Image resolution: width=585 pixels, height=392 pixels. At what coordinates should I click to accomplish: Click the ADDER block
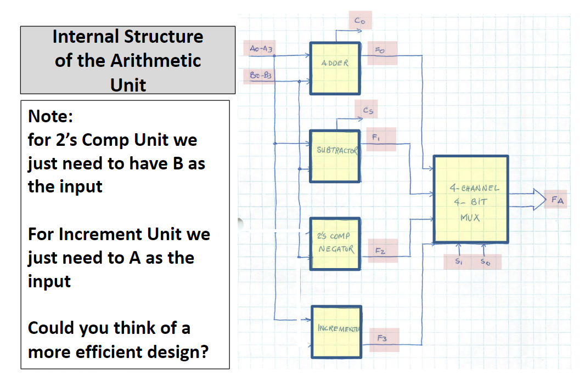[335, 68]
